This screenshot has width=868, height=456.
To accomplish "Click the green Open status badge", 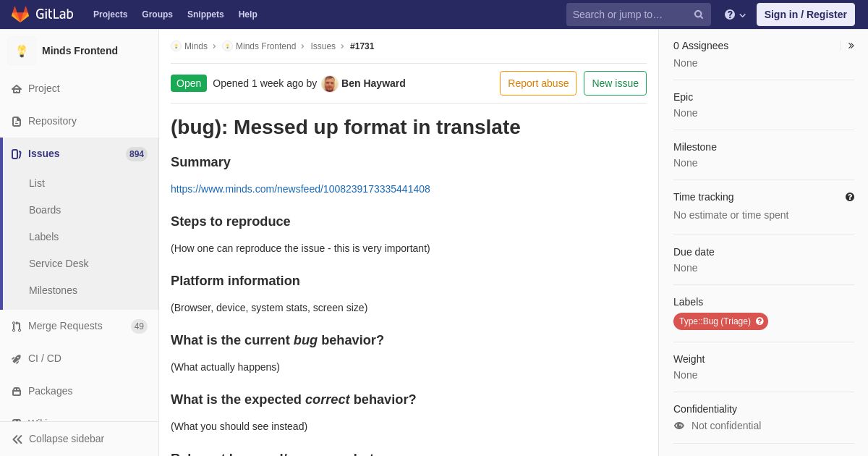I will (189, 83).
